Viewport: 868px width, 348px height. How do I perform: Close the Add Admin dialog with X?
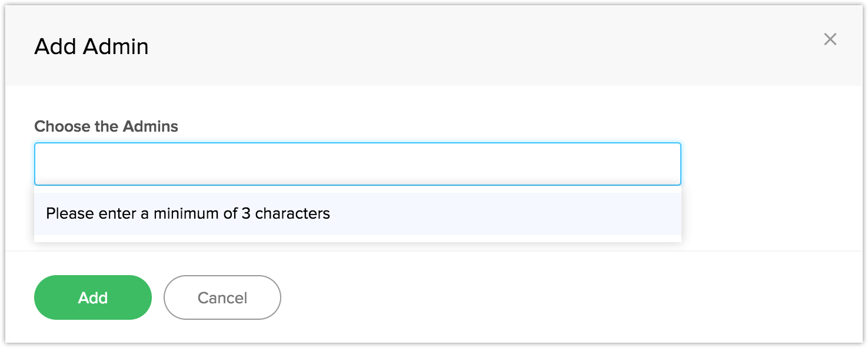tap(830, 39)
